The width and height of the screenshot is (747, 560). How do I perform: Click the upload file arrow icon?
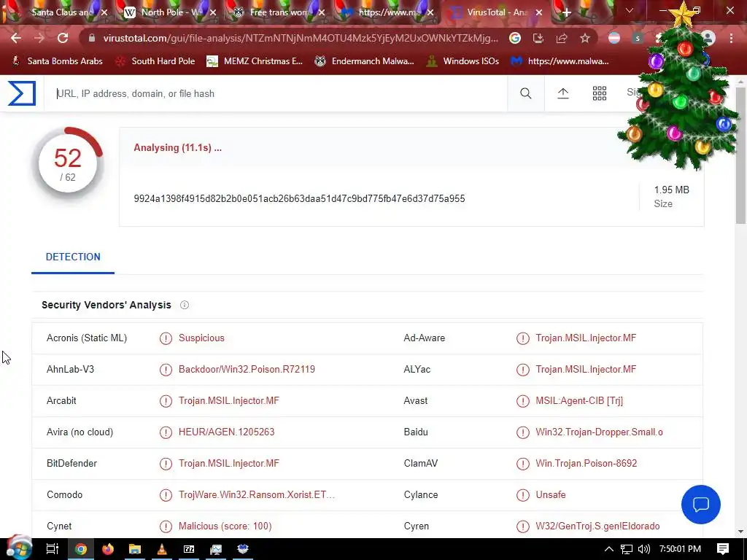pos(562,93)
